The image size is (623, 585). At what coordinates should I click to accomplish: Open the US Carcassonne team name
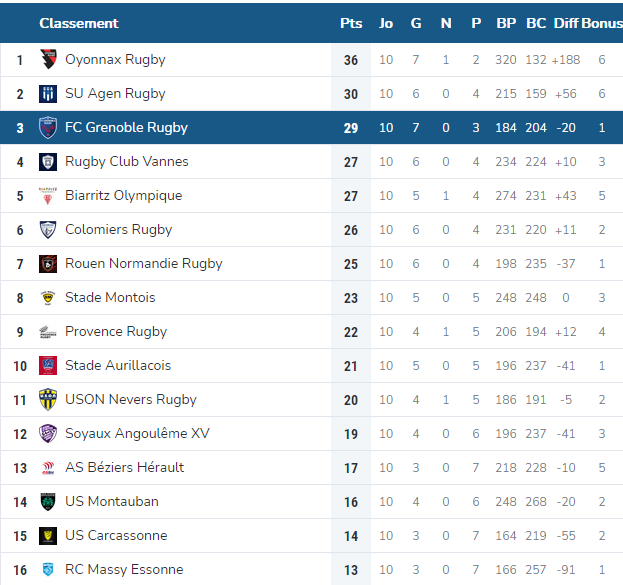116,535
